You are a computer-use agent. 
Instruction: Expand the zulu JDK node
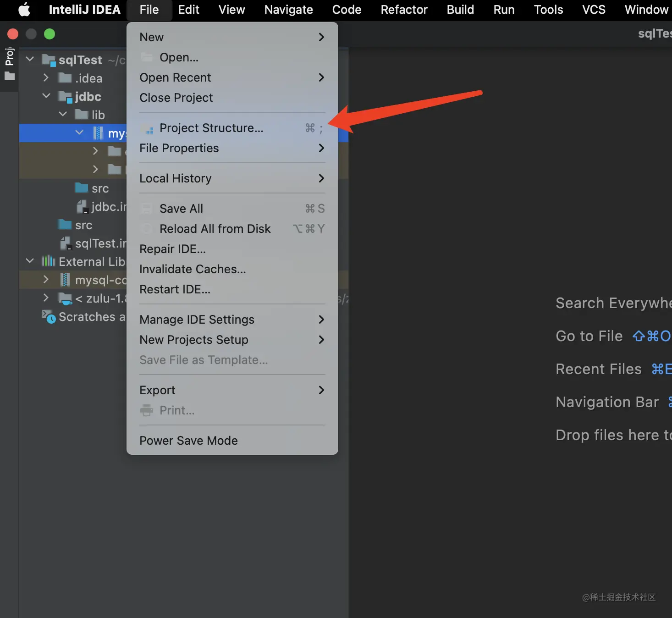pos(46,298)
